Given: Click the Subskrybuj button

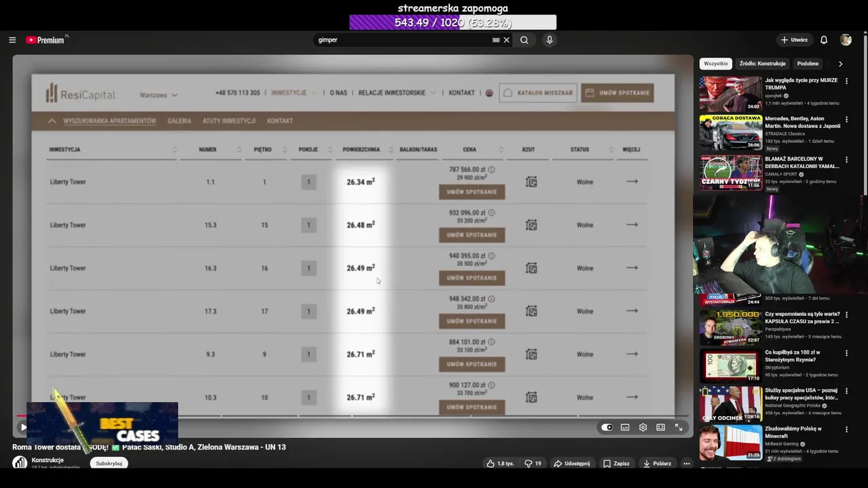Looking at the screenshot, I should pyautogui.click(x=109, y=464).
